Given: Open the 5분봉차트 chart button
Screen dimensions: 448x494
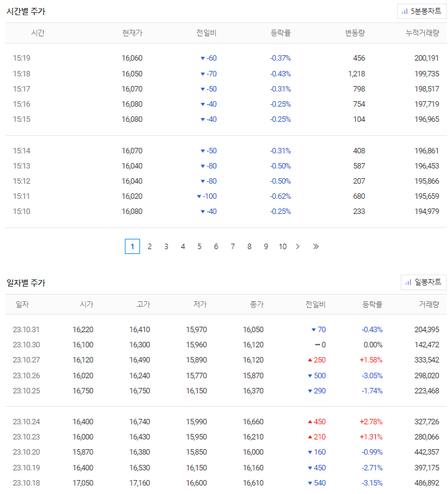Looking at the screenshot, I should (421, 12).
